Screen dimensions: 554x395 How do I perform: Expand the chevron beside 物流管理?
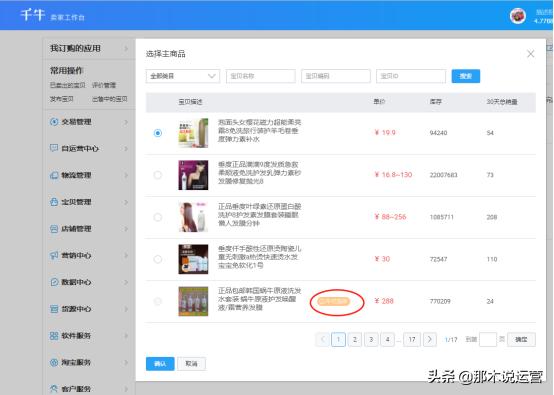click(x=126, y=176)
